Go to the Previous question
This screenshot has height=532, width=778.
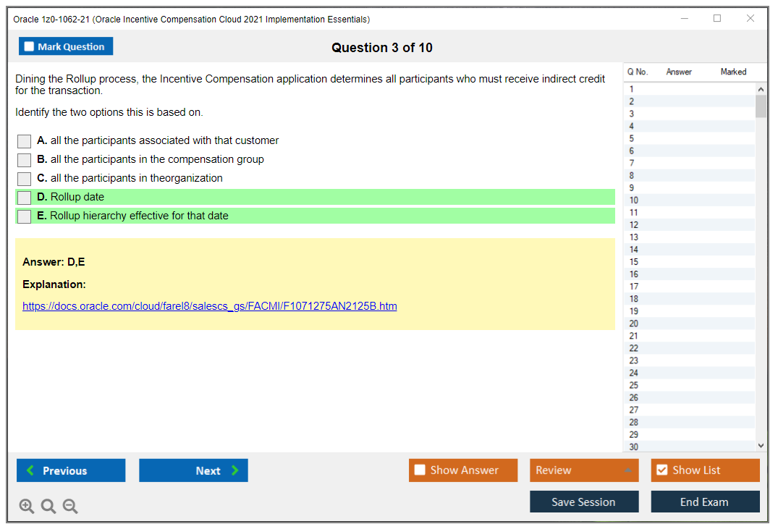click(70, 470)
